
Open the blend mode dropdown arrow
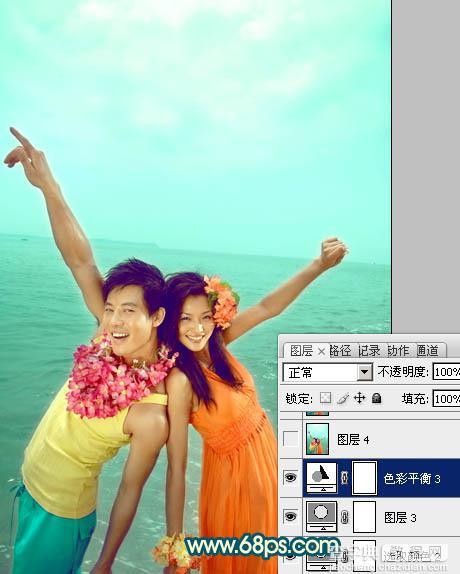(364, 372)
